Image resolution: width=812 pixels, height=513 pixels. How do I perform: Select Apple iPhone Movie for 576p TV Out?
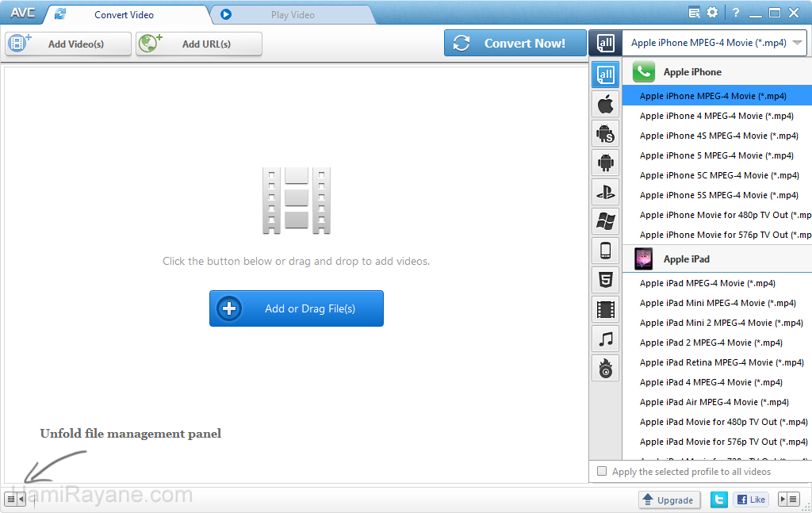click(717, 235)
